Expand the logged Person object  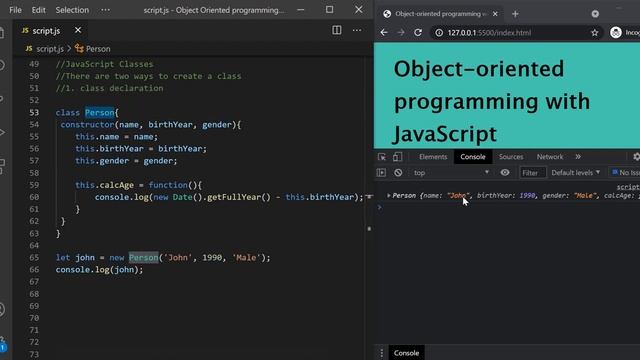pyautogui.click(x=389, y=196)
